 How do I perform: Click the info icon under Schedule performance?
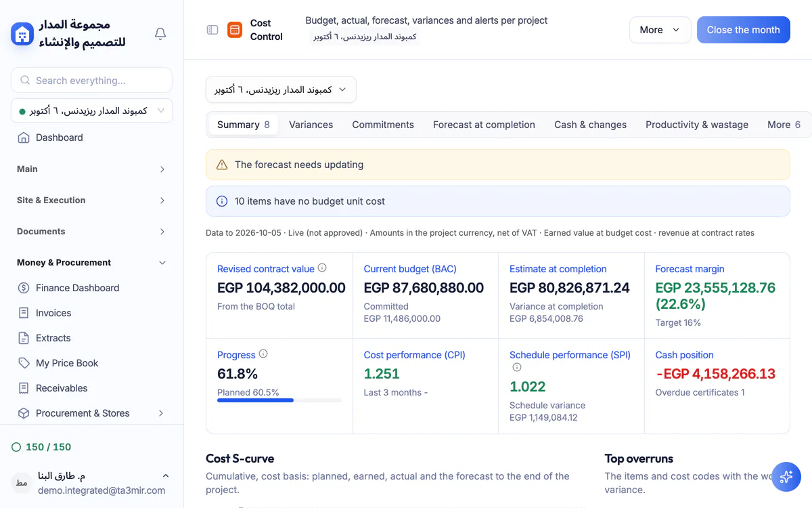click(517, 368)
